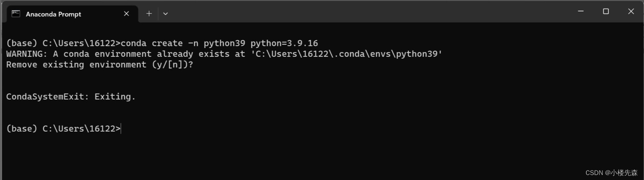
Task: Click '(base)' on the first prompt line
Action: (x=22, y=43)
